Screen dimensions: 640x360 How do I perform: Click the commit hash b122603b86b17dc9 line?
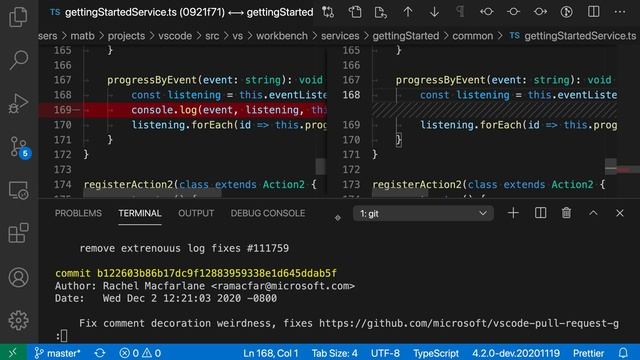pyautogui.click(x=196, y=273)
